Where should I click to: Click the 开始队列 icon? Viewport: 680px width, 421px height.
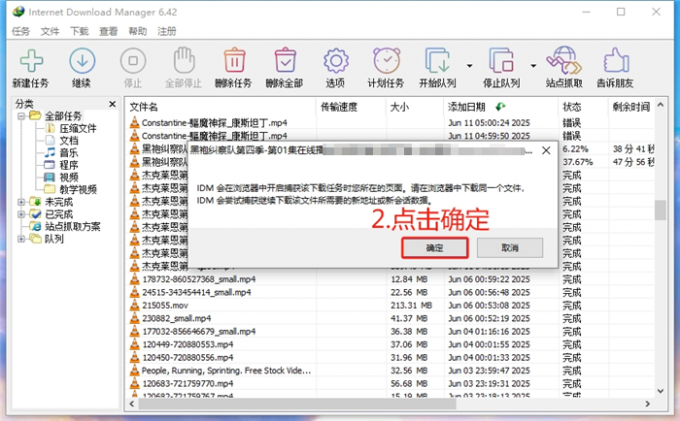(438, 61)
